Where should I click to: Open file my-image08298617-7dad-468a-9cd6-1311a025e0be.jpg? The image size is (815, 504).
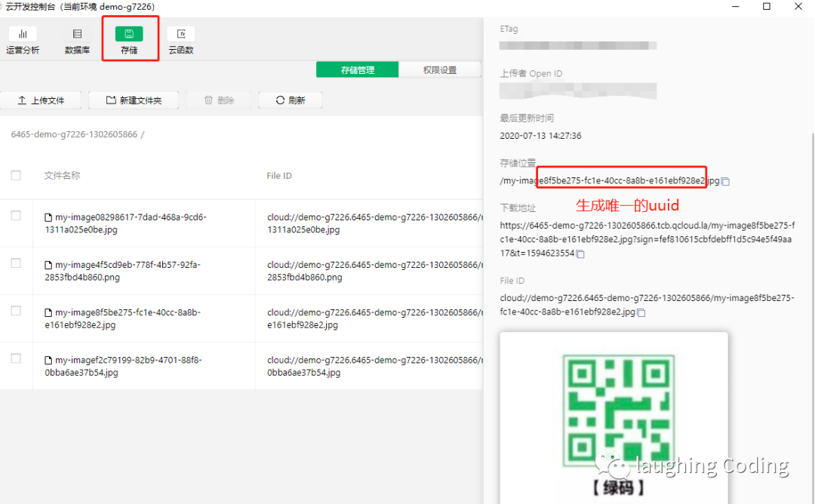coord(125,223)
